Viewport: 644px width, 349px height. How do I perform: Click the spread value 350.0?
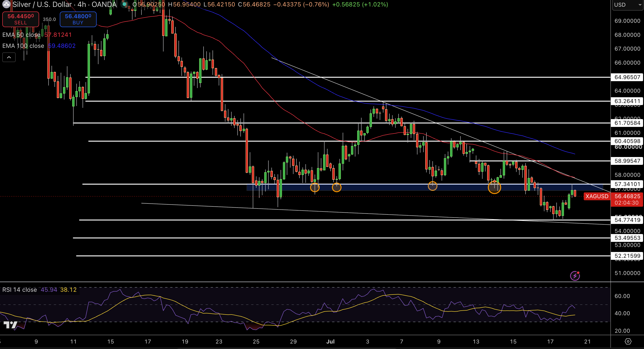[49, 19]
